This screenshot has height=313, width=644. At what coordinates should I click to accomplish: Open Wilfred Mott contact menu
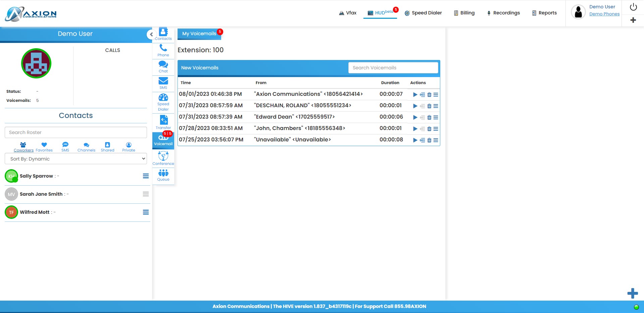146,212
